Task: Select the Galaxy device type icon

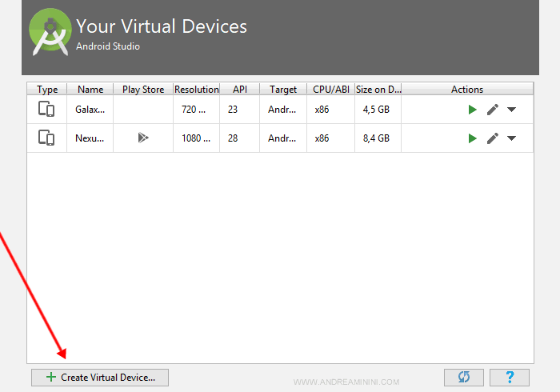Action: [x=46, y=110]
